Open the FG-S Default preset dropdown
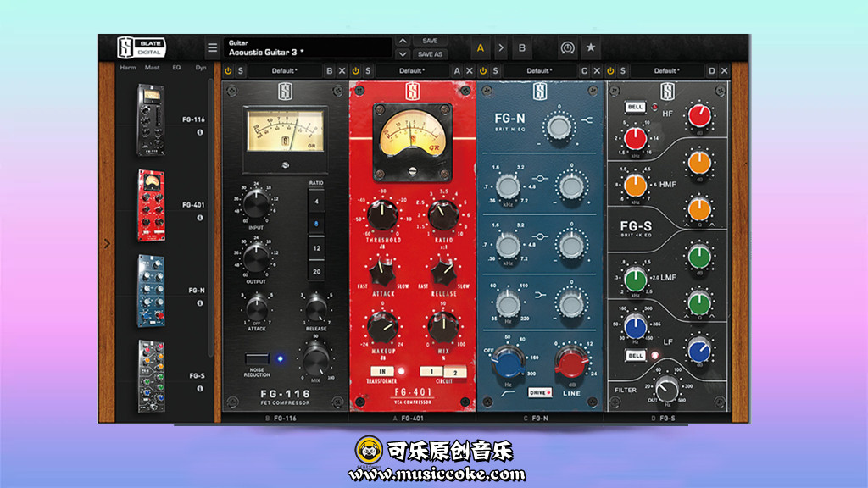This screenshot has width=868, height=488. click(x=666, y=71)
